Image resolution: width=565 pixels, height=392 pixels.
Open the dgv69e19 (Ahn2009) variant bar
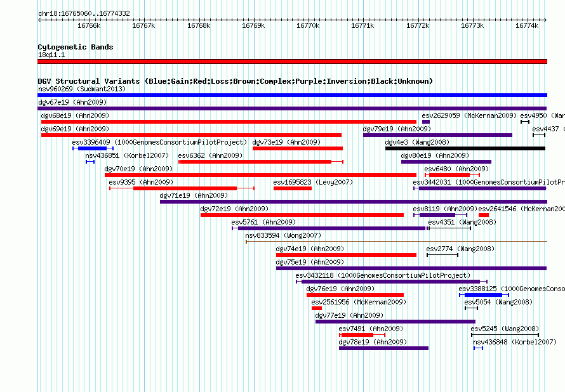[191, 135]
